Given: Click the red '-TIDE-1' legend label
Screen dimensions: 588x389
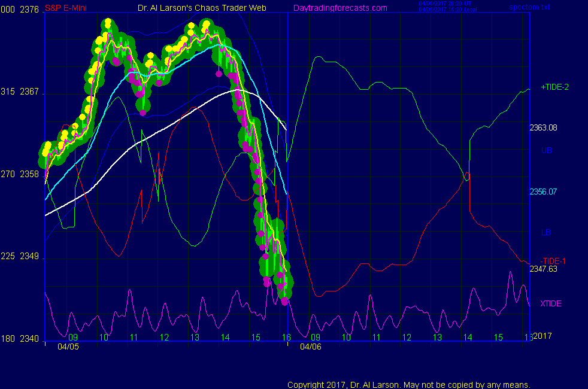Looking at the screenshot, I should [553, 261].
